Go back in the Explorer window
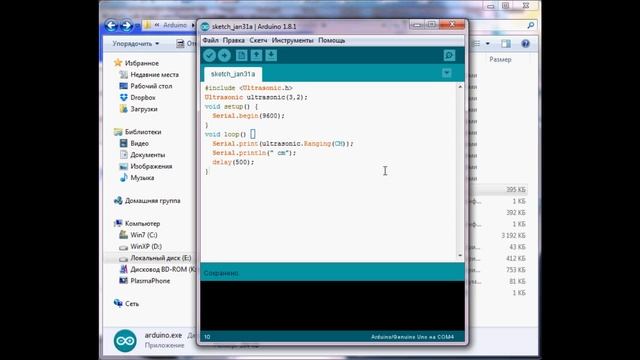Screen dimensions: 640x360 coord(111,25)
